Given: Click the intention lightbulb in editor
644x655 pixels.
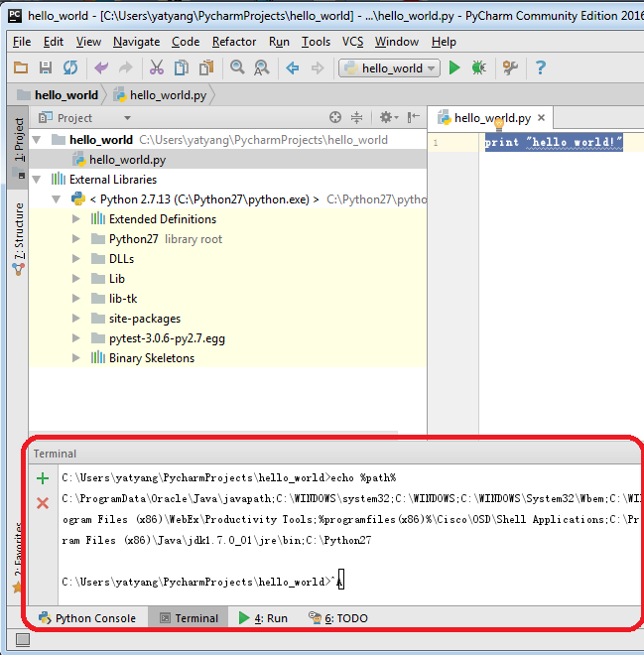Looking at the screenshot, I should pos(499,124).
